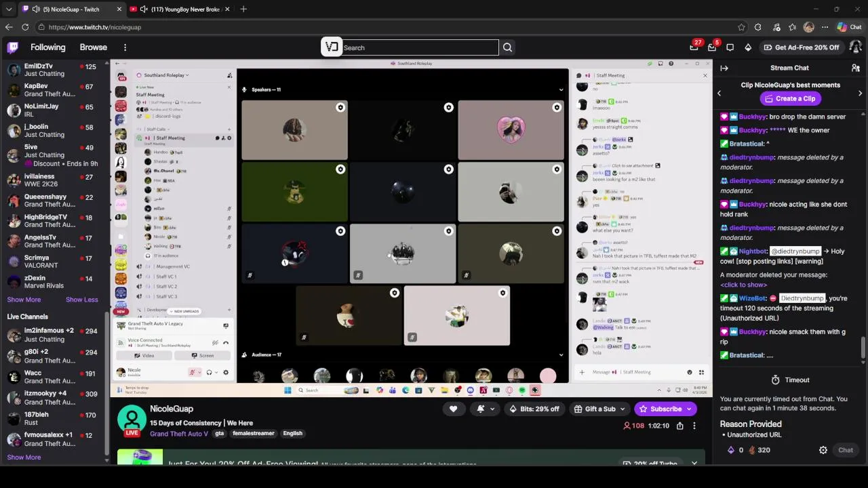Open Grand Theft Auto V category link
The width and height of the screenshot is (868, 488).
179,434
